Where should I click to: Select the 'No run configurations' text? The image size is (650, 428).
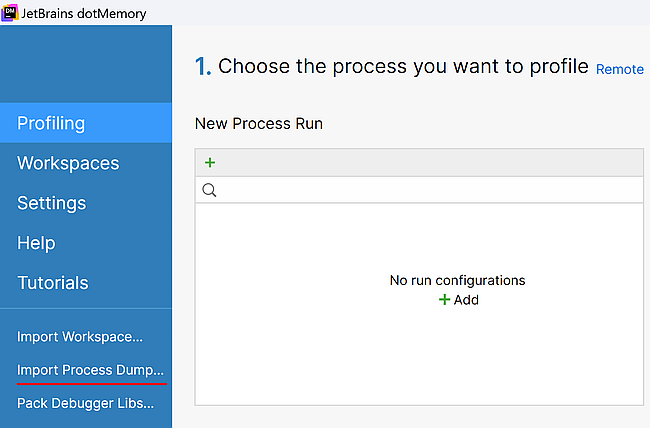coord(457,280)
